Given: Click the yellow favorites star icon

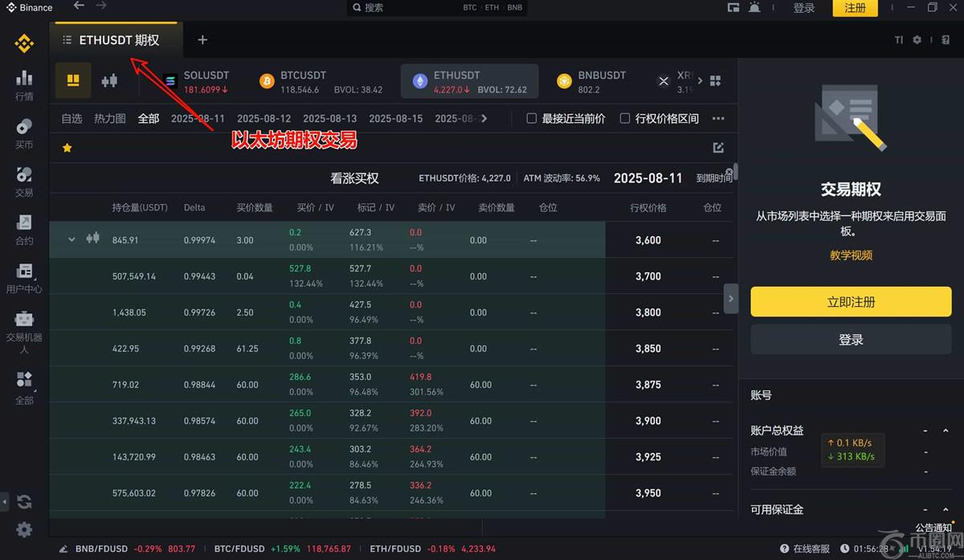Looking at the screenshot, I should coord(67,148).
